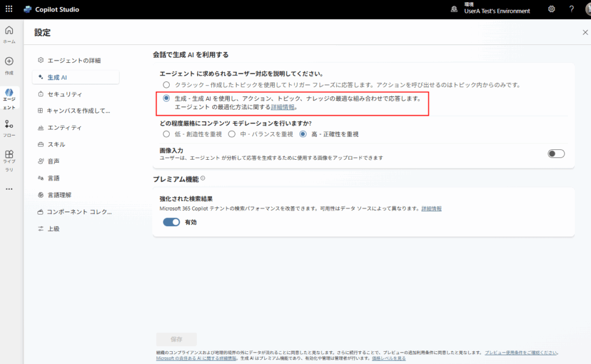Click the gear icon next to エージェントの詳細
Screen dimensions: 591x364
click(41, 61)
